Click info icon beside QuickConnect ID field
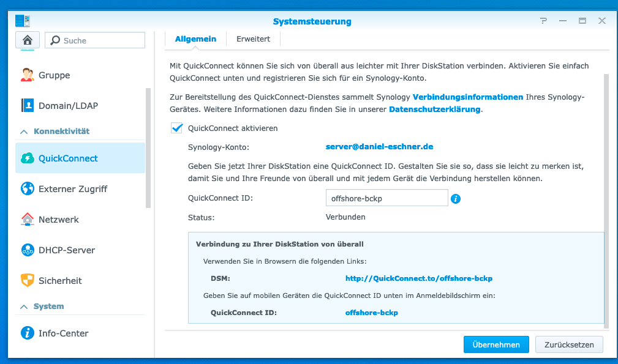 pyautogui.click(x=456, y=199)
